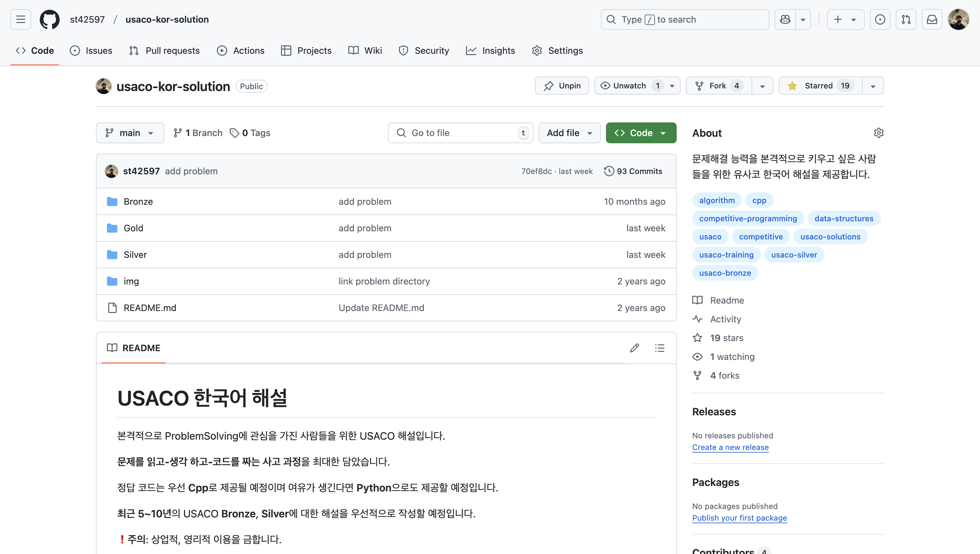The width and height of the screenshot is (980, 554).
Task: Edit repository details with About gear icon
Action: [x=878, y=133]
